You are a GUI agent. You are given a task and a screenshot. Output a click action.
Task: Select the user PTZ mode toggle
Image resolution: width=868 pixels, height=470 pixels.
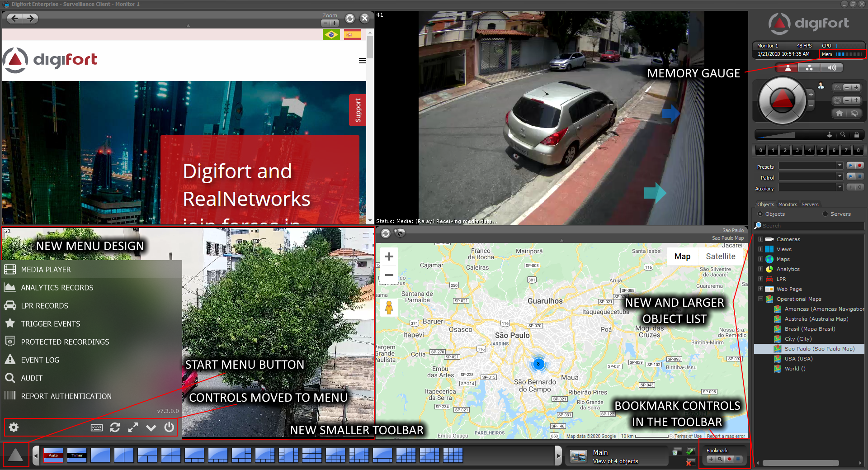(x=788, y=68)
